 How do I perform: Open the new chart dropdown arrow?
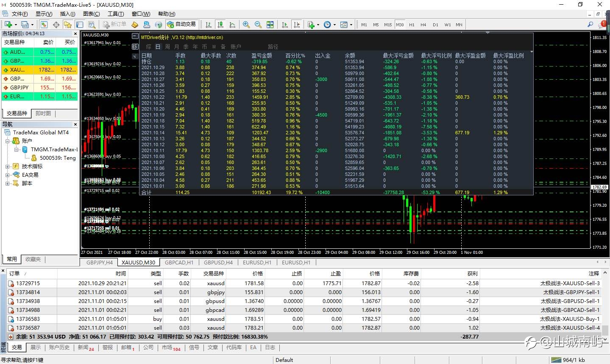(15, 25)
